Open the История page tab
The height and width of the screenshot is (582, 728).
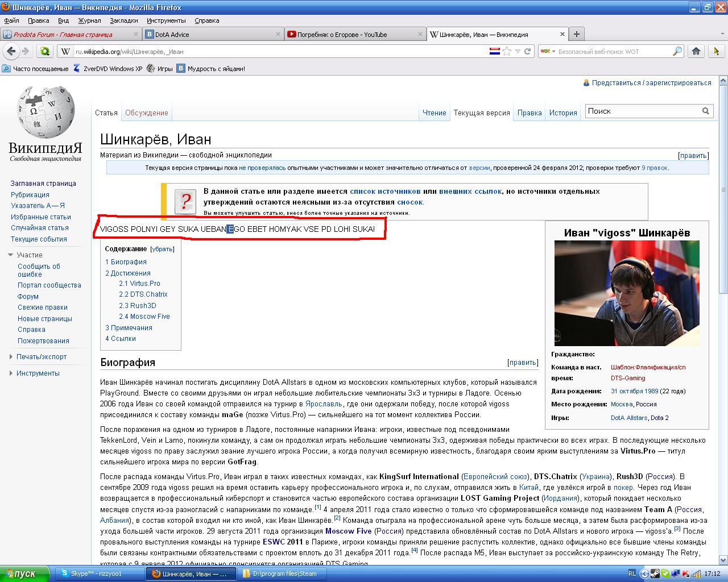pyautogui.click(x=563, y=113)
